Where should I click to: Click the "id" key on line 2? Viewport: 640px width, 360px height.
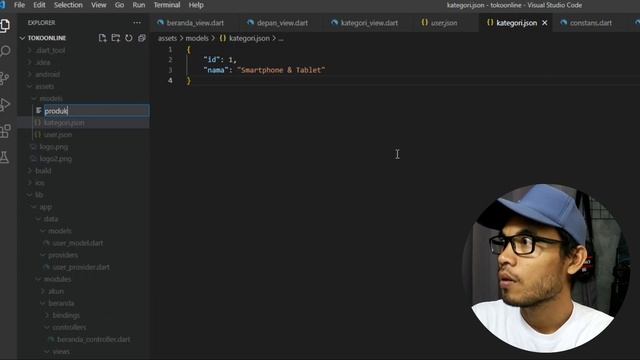click(x=212, y=60)
